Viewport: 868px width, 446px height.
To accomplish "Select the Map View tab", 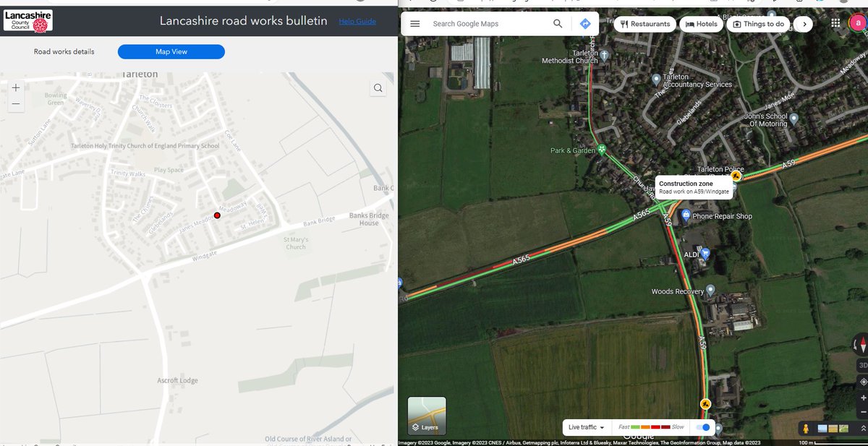I will click(x=171, y=52).
